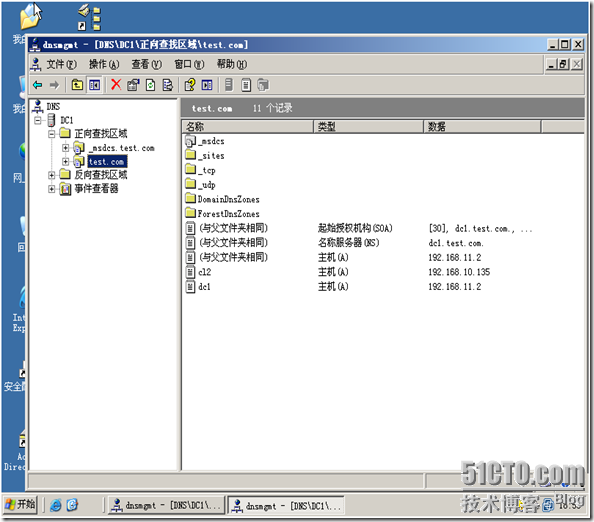Collapse the DC1 server node
The image size is (594, 522).
tap(38, 120)
